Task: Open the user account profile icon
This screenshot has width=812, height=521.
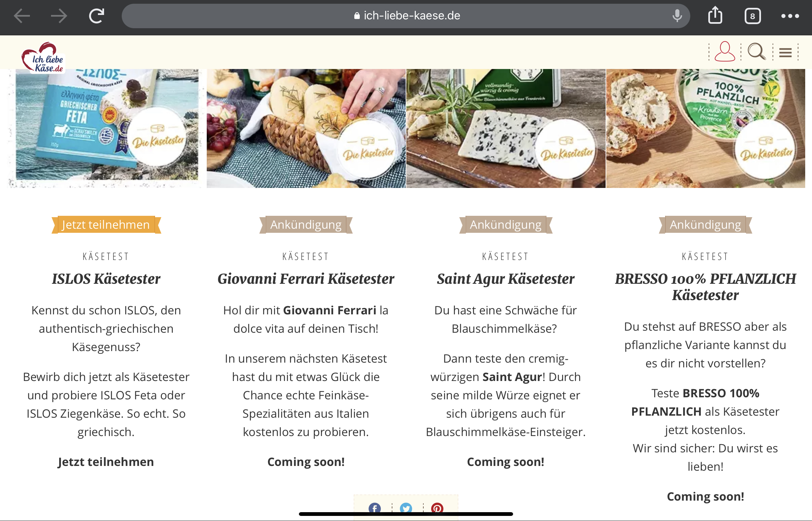Action: (725, 52)
